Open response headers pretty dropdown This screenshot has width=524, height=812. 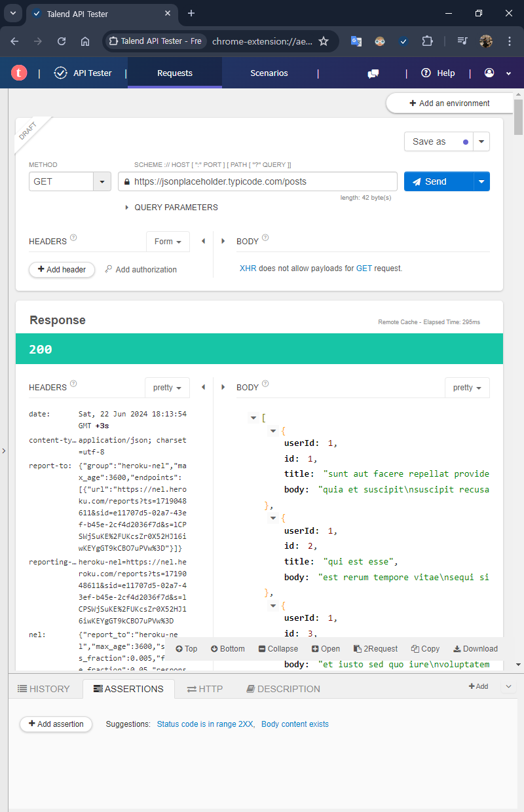click(167, 388)
